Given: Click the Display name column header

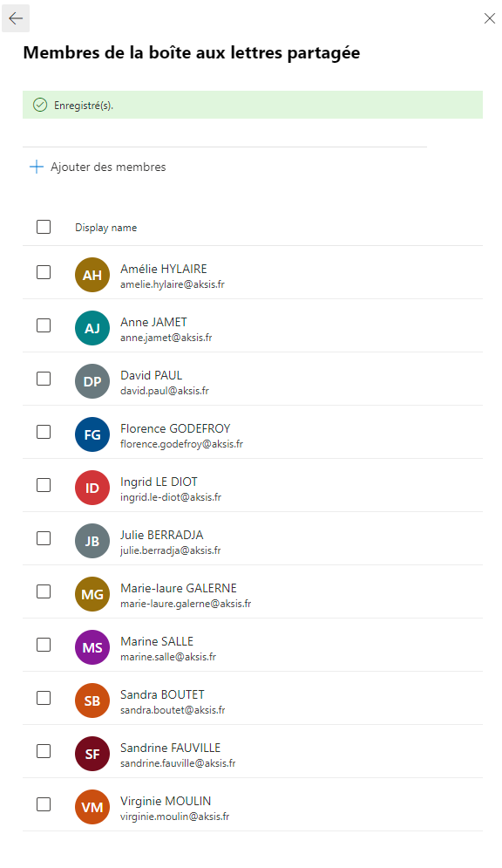Looking at the screenshot, I should click(105, 228).
